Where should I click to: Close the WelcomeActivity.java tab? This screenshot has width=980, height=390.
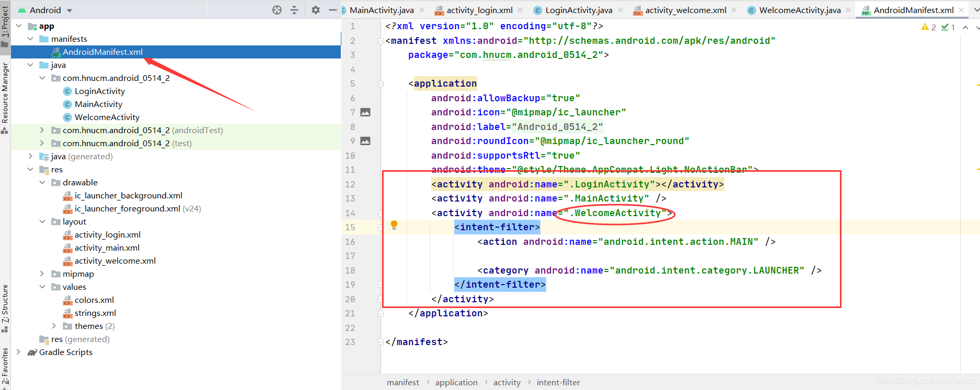pos(848,10)
